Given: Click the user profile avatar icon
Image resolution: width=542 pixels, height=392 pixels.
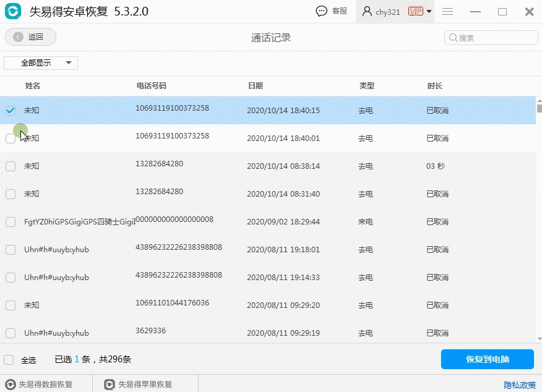Looking at the screenshot, I should click(367, 11).
